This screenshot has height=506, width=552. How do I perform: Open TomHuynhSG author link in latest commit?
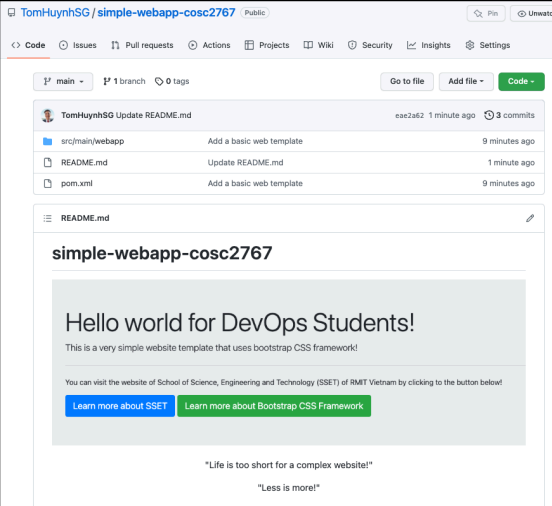87,115
